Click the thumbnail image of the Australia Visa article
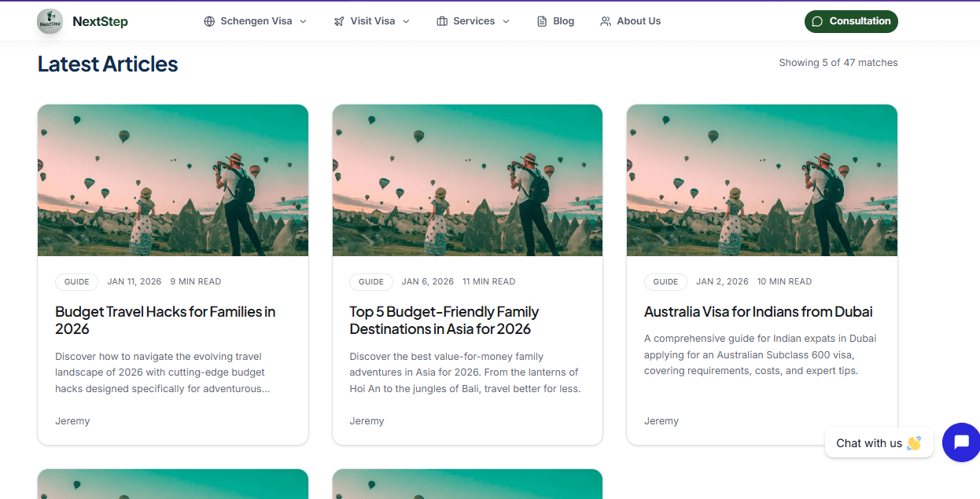The image size is (980, 499). [762, 180]
